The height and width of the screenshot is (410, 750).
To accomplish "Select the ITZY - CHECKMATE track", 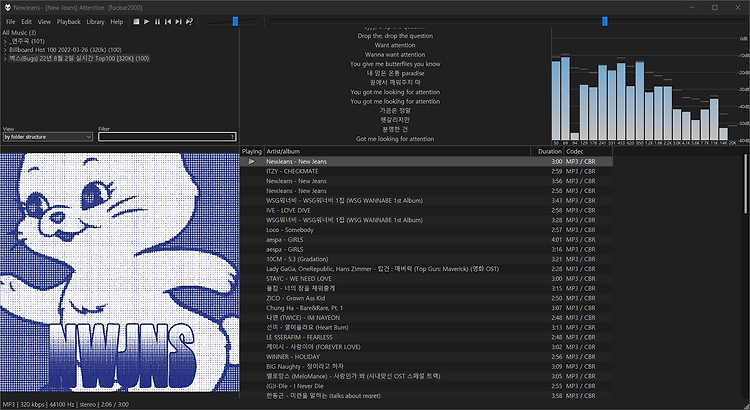I will pyautogui.click(x=426, y=171).
